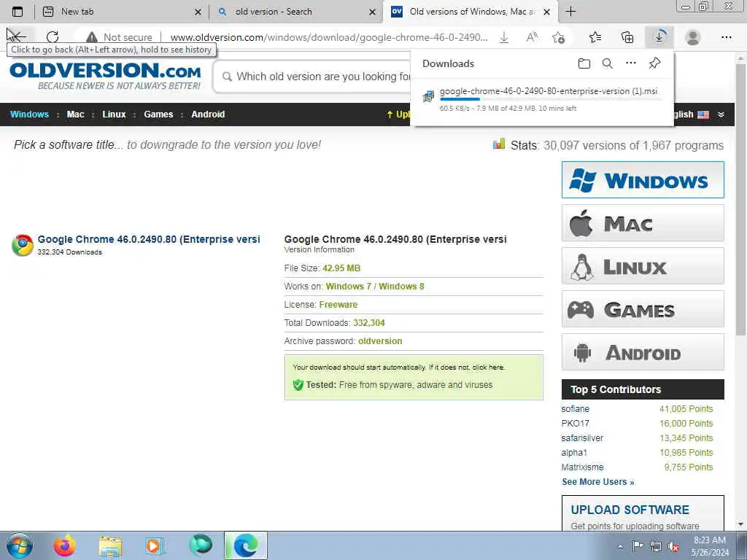
Task: Open the blue Google Chrome 46.0.2490.80 link
Action: pos(149,239)
